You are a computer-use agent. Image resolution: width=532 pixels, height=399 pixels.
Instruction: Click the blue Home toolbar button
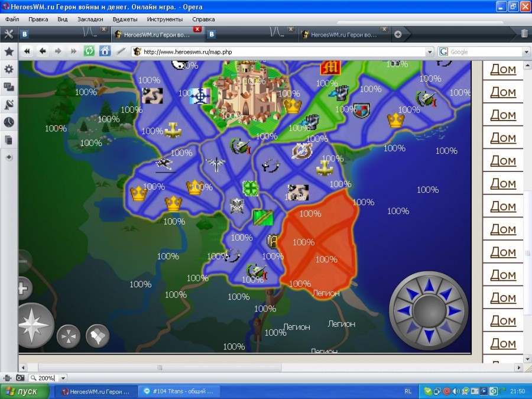[x=105, y=51]
